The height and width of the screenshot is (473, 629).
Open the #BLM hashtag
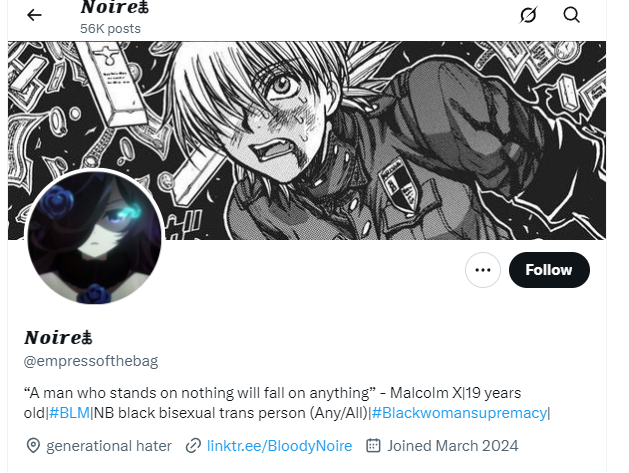click(69, 413)
